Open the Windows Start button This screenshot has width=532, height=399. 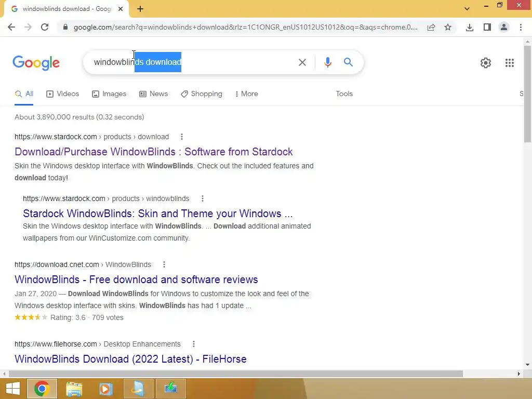12,389
